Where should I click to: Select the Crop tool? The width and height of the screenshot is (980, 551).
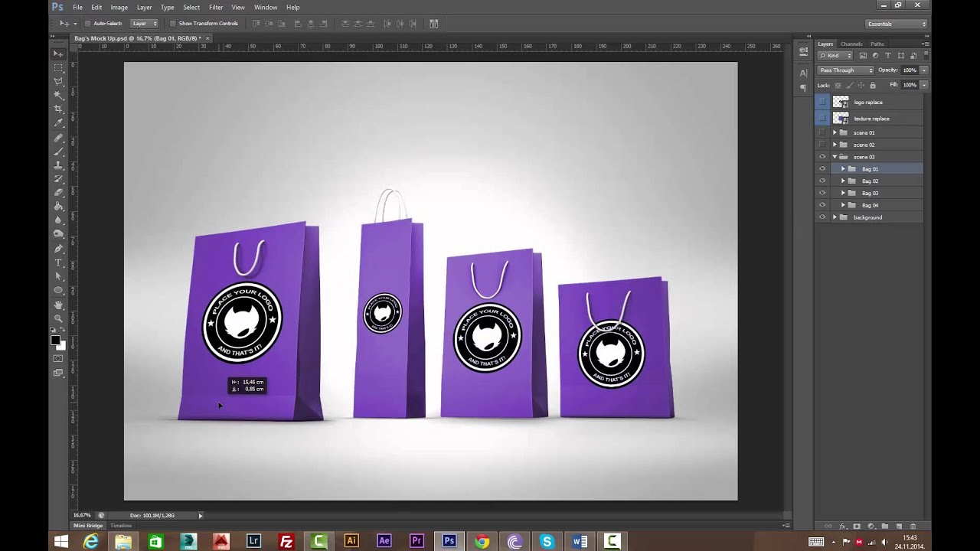58,109
